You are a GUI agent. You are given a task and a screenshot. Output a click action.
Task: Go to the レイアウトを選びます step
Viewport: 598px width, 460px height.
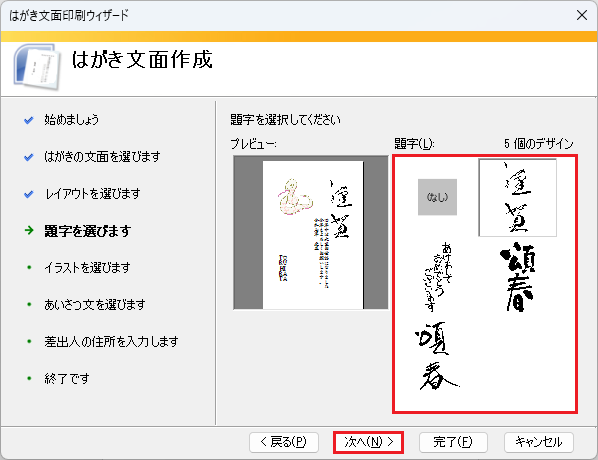coord(92,193)
